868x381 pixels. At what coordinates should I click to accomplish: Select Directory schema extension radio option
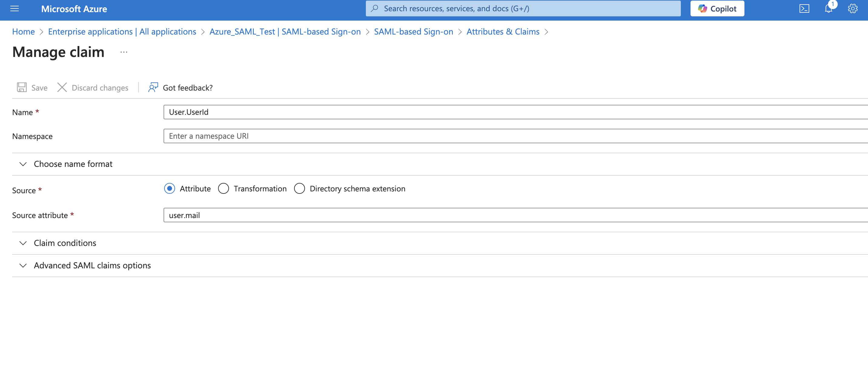[299, 189]
